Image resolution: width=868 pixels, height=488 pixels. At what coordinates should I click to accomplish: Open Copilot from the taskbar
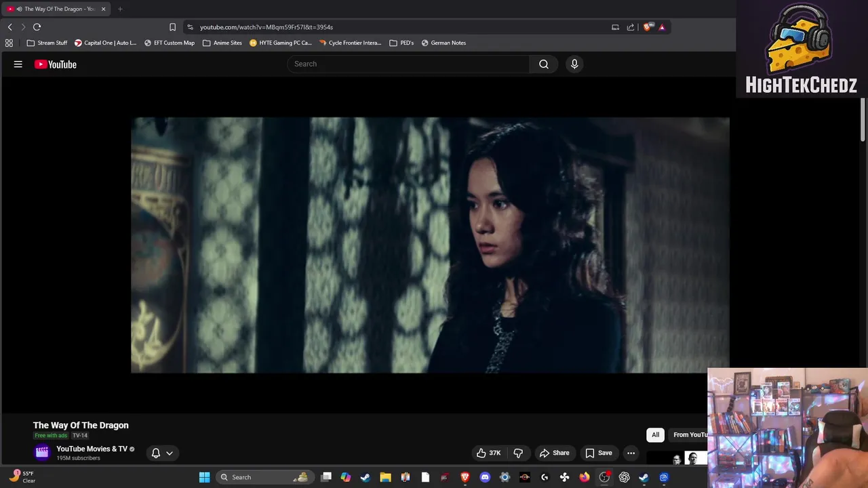coord(346,477)
